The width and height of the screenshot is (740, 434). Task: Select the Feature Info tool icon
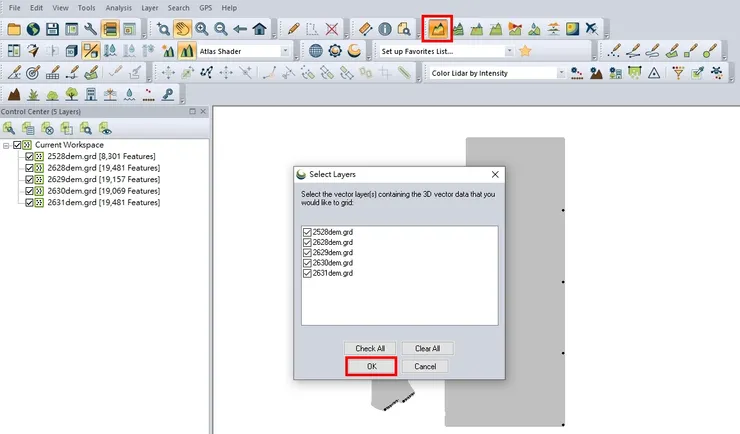(385, 29)
